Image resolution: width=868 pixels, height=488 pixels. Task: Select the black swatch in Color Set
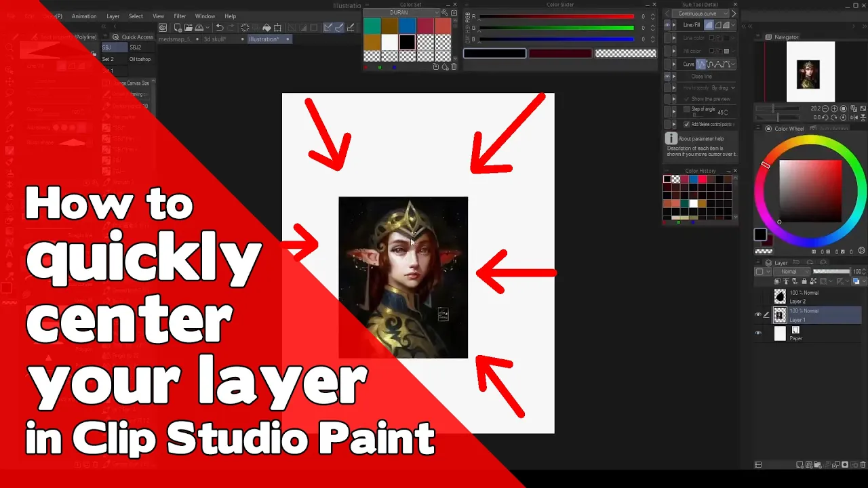click(x=407, y=42)
